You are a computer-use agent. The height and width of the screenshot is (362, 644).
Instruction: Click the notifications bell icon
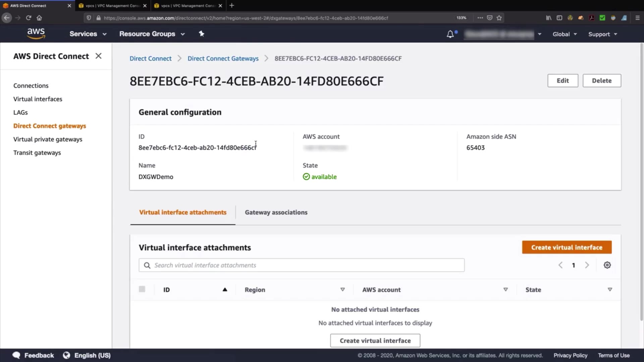(x=450, y=34)
